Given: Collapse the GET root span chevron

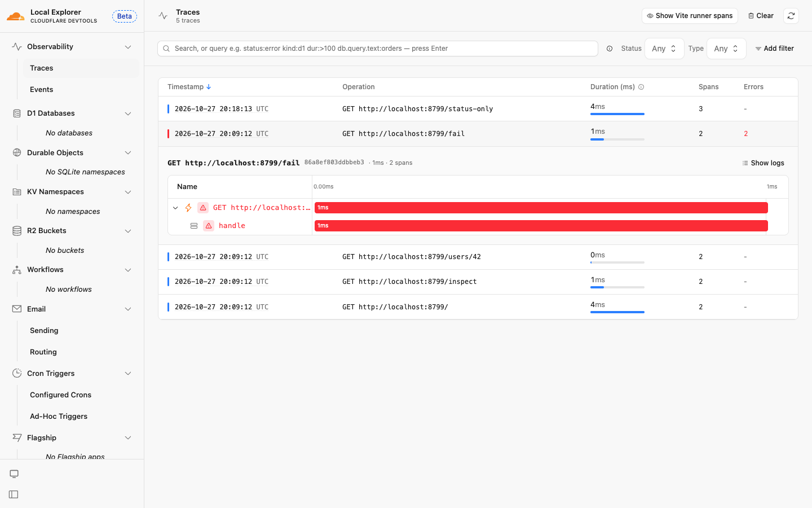Looking at the screenshot, I should click(175, 208).
